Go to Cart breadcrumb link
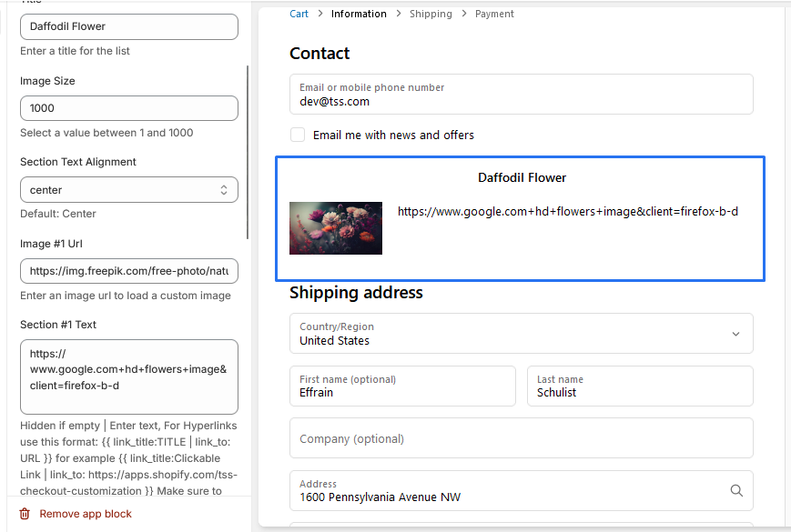This screenshot has width=791, height=532. (x=299, y=14)
